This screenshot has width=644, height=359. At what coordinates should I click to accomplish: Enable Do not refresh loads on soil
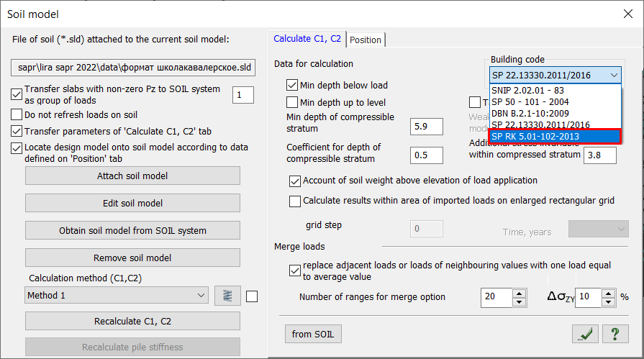[17, 114]
